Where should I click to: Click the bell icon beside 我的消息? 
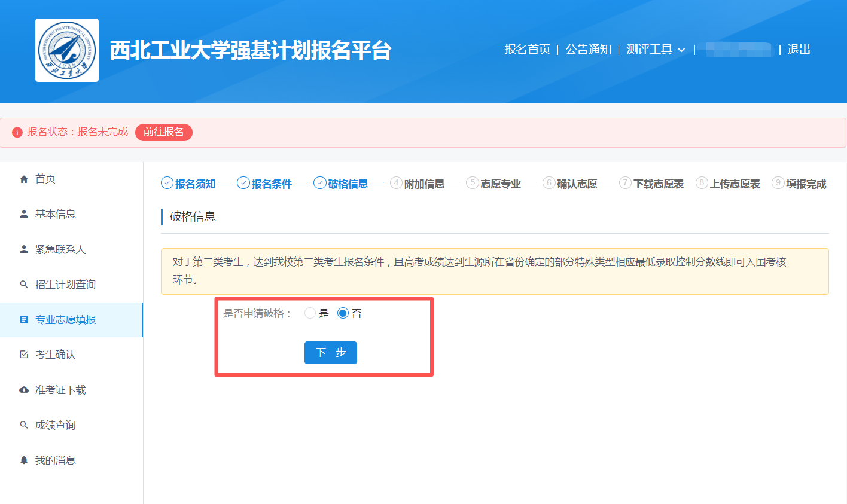[24, 460]
